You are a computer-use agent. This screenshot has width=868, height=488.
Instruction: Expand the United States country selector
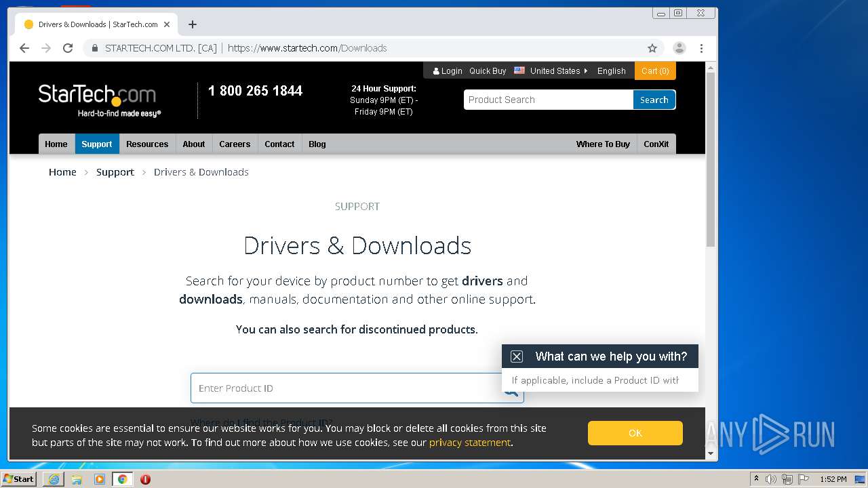551,70
